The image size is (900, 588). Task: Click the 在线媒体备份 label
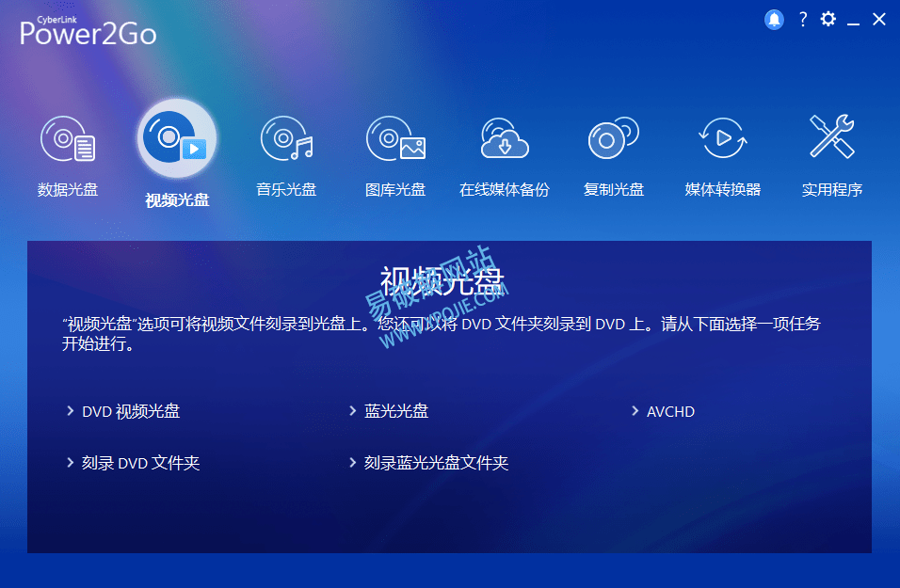coord(505,189)
